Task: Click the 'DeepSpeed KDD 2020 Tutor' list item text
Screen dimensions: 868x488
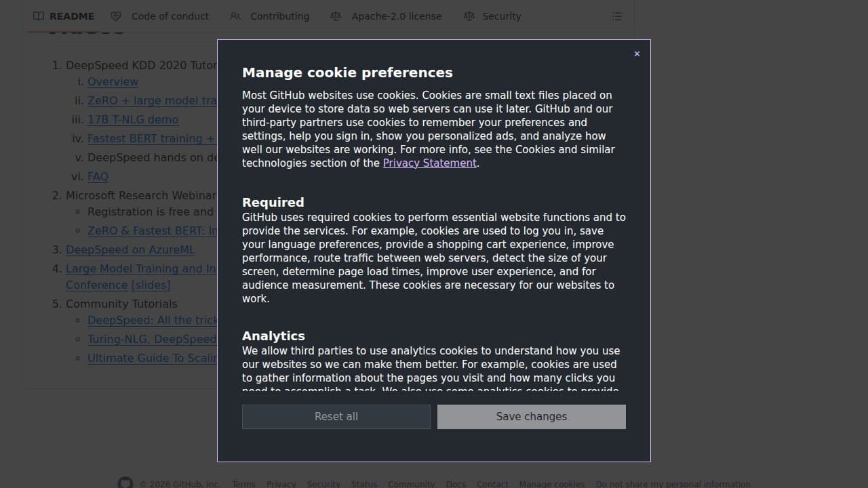Action: 141,66
